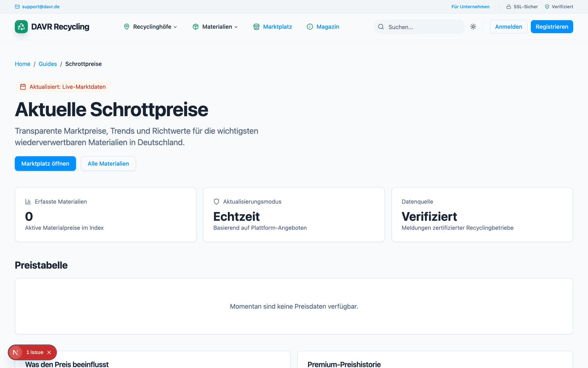
Task: Open the Marktplatz nav item
Action: pyautogui.click(x=273, y=26)
